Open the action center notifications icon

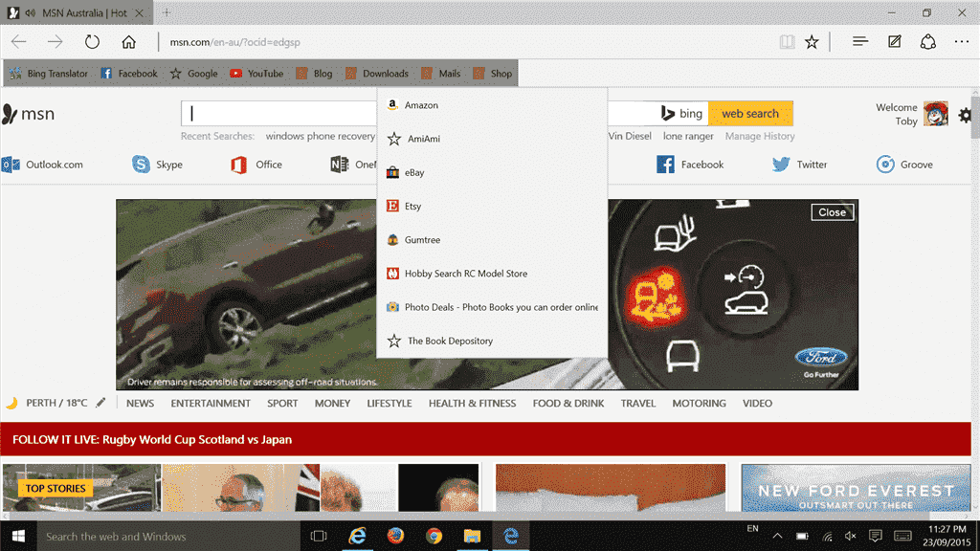[875, 536]
